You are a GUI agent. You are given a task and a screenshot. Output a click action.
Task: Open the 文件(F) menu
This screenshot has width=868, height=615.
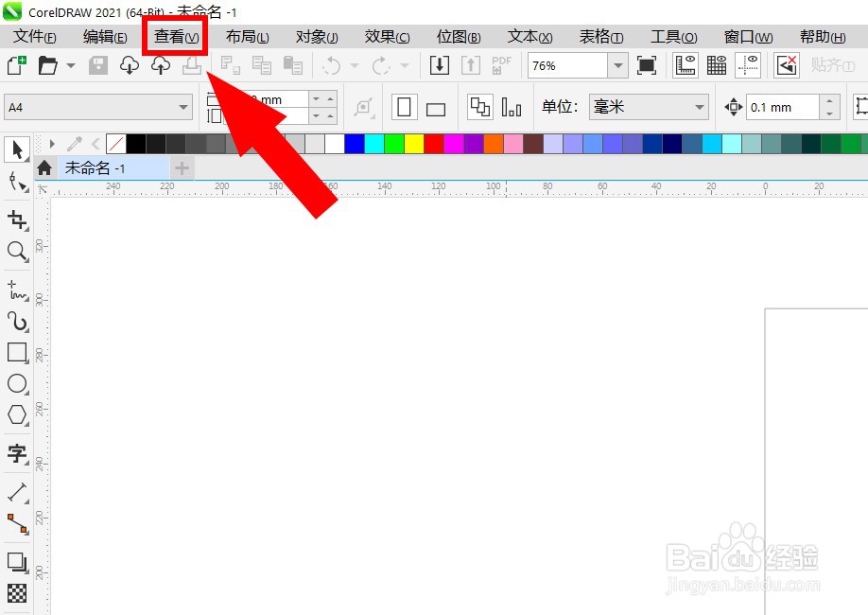point(34,37)
